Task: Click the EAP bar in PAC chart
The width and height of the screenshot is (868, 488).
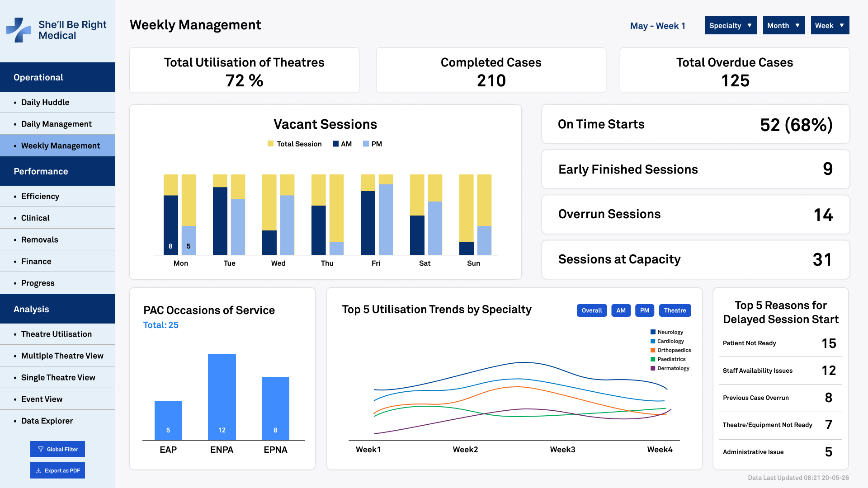Action: [168, 420]
